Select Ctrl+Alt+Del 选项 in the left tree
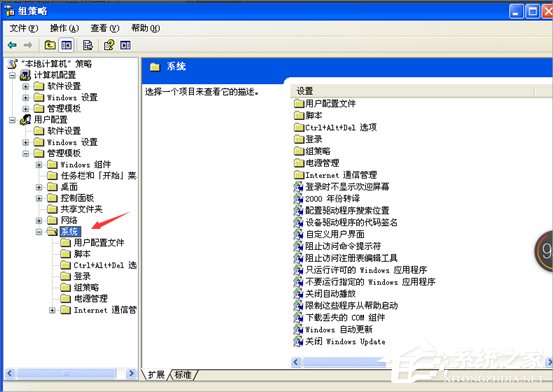 pyautogui.click(x=105, y=265)
